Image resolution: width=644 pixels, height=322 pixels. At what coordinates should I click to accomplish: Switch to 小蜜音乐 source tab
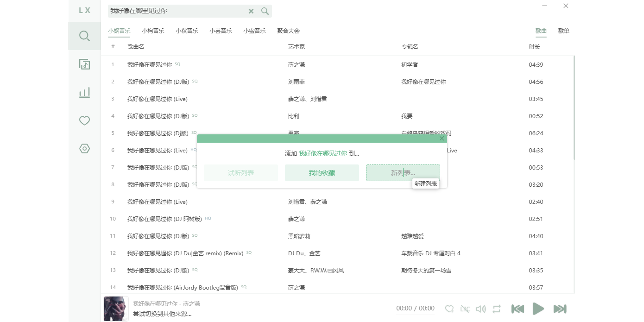pos(255,31)
